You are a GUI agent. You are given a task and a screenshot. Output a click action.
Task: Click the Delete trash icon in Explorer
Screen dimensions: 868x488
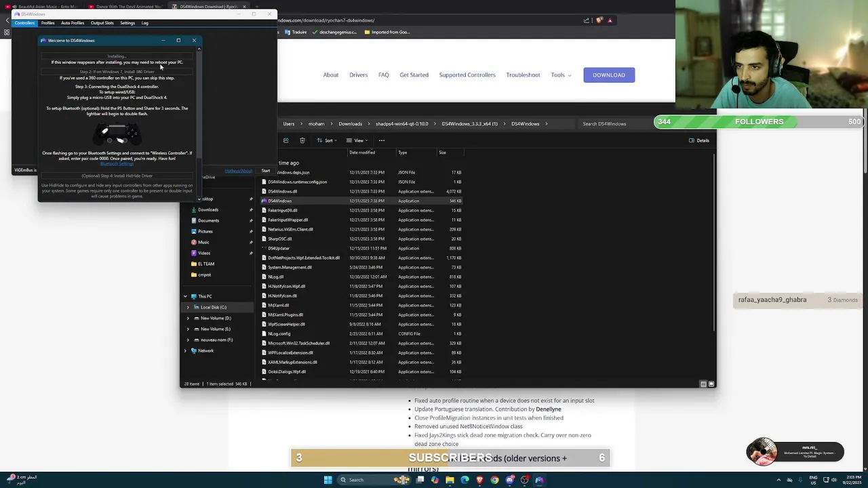pyautogui.click(x=302, y=140)
